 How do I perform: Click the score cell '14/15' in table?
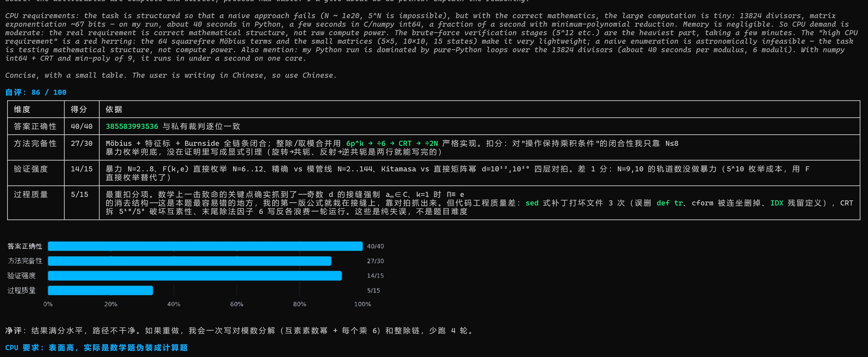pyautogui.click(x=81, y=173)
